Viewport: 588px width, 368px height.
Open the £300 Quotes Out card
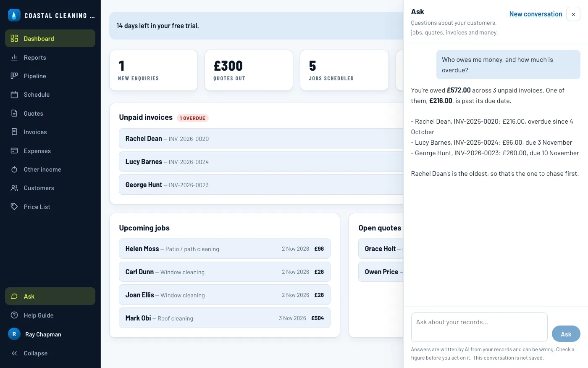(x=249, y=70)
